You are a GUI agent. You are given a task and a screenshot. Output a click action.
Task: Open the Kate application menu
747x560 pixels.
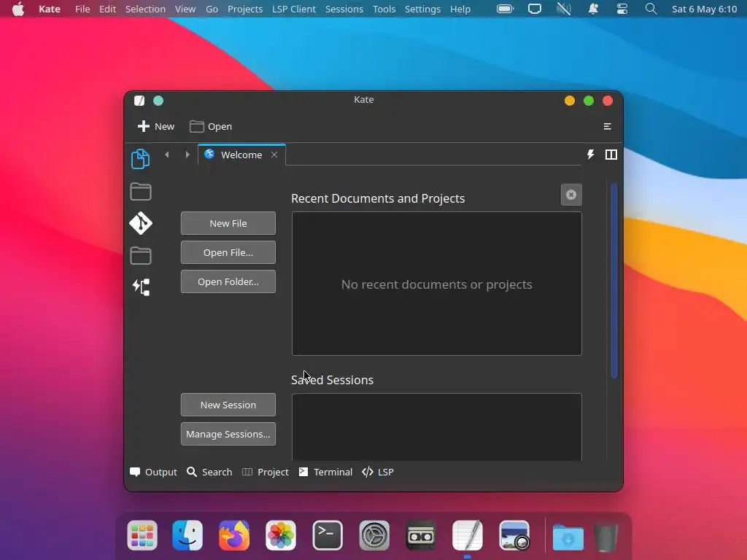(x=50, y=9)
